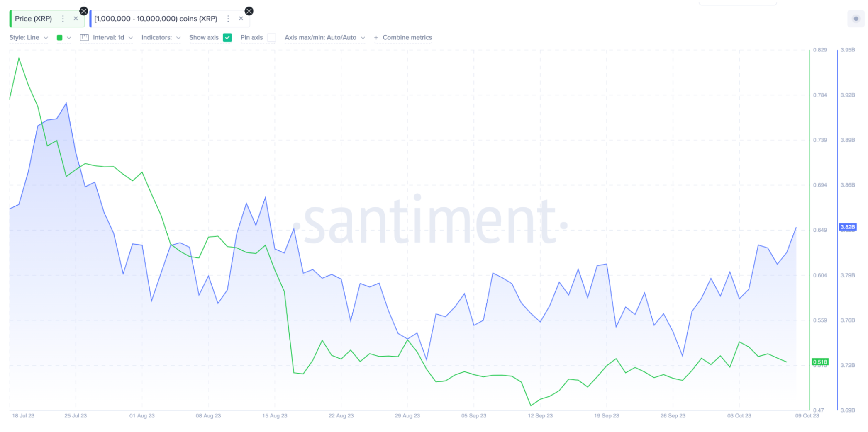Click the 0.829 price axis value
The image size is (868, 432).
pyautogui.click(x=820, y=50)
